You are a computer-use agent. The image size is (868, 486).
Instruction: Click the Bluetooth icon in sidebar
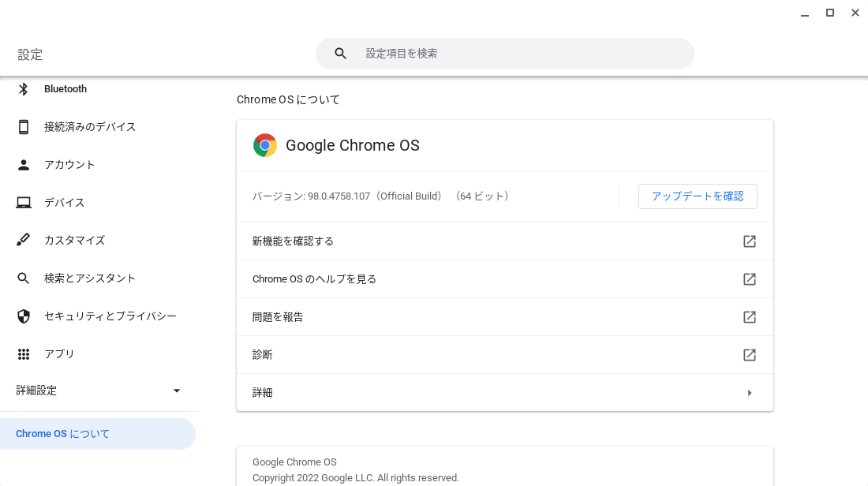point(23,89)
